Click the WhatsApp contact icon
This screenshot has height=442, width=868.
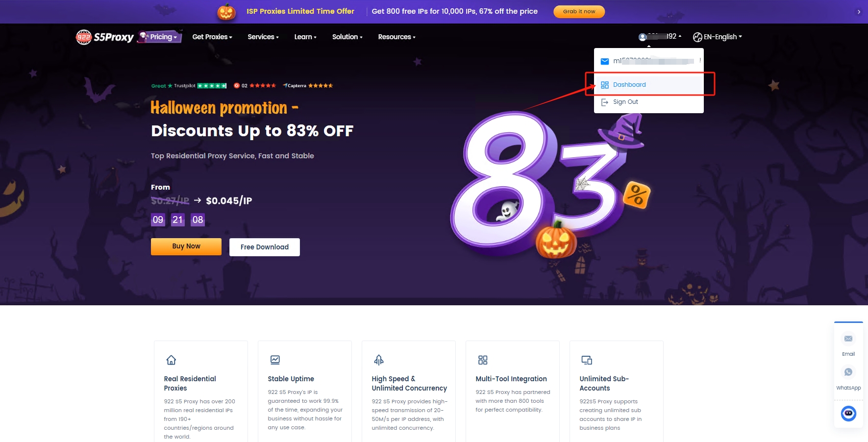pos(848,372)
